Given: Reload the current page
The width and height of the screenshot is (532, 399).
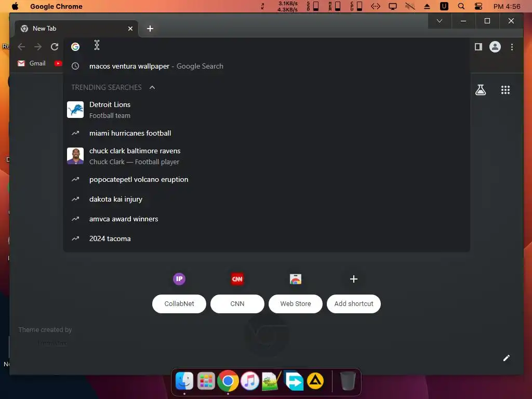Looking at the screenshot, I should (x=55, y=47).
